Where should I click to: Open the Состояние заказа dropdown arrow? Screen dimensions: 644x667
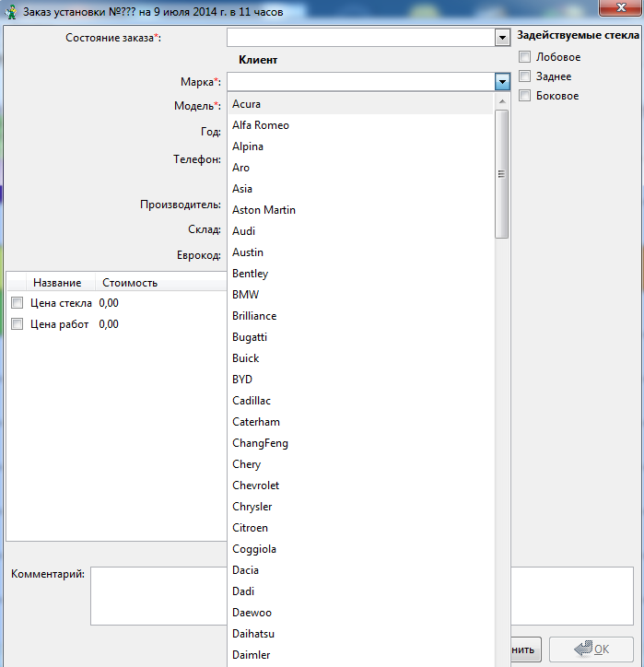tap(502, 38)
